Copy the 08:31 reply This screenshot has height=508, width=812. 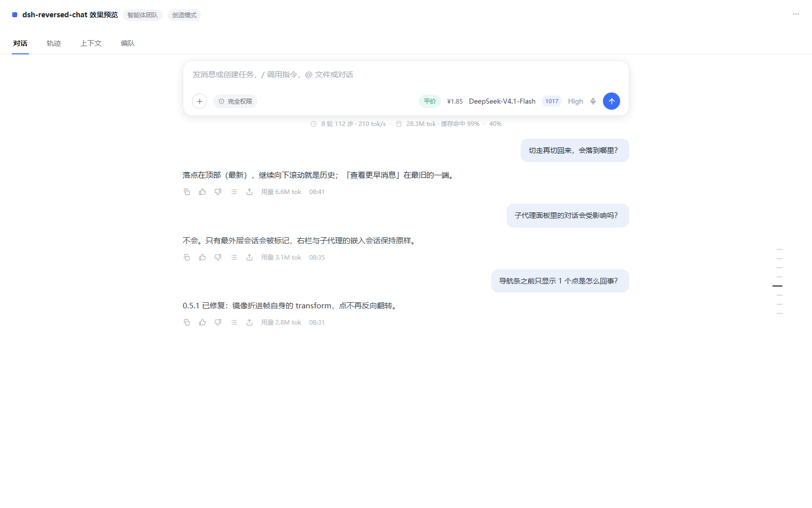tap(187, 323)
